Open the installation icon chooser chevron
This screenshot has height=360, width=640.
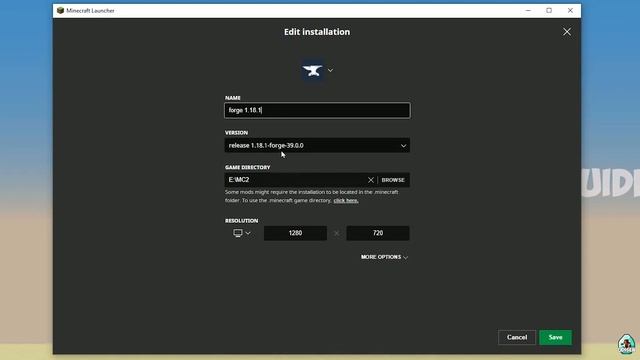pos(330,71)
